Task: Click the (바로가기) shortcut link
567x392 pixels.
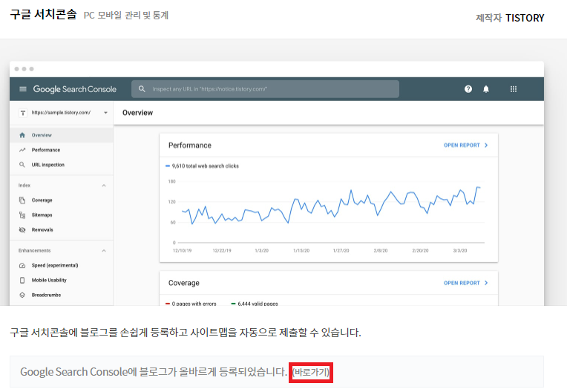Action: click(x=311, y=372)
